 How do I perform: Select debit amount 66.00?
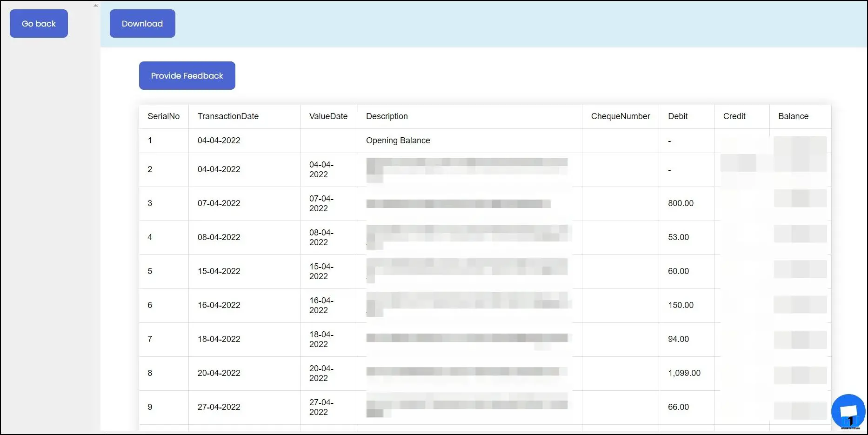point(678,407)
